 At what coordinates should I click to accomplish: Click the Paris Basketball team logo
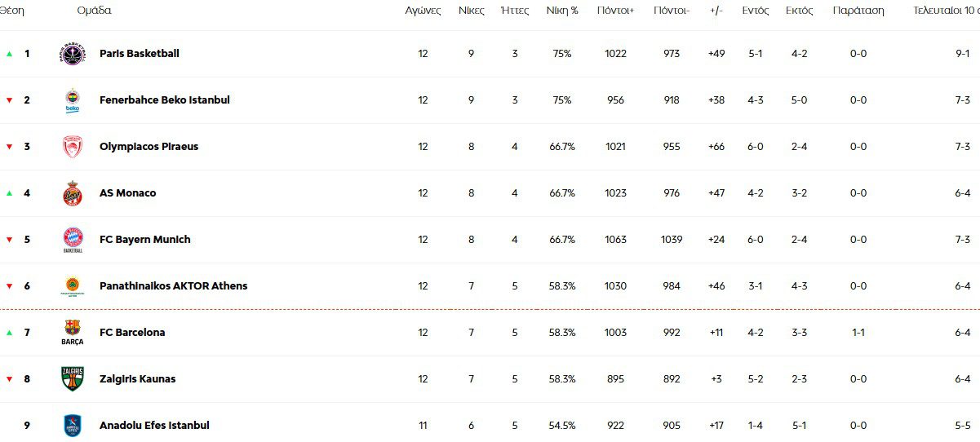pos(73,54)
